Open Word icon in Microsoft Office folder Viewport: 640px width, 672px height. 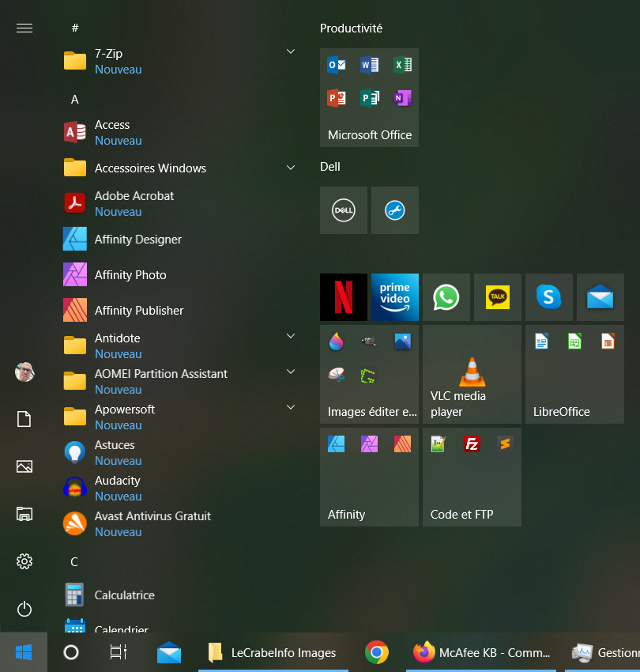pos(369,65)
